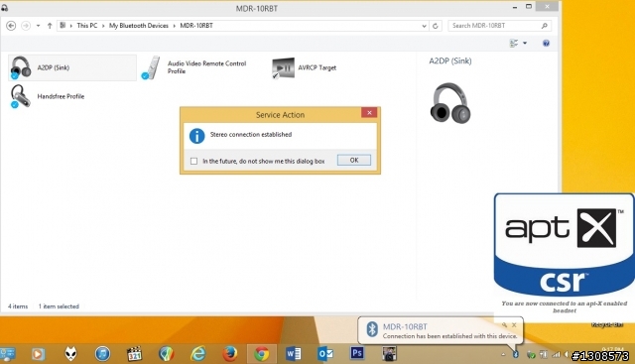Click '4 items' status bar text
This screenshot has width=635, height=364.
(x=18, y=306)
